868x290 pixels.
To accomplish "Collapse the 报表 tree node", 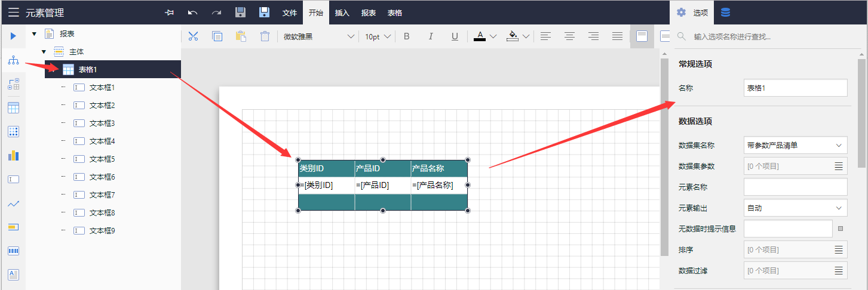I will pyautogui.click(x=34, y=33).
